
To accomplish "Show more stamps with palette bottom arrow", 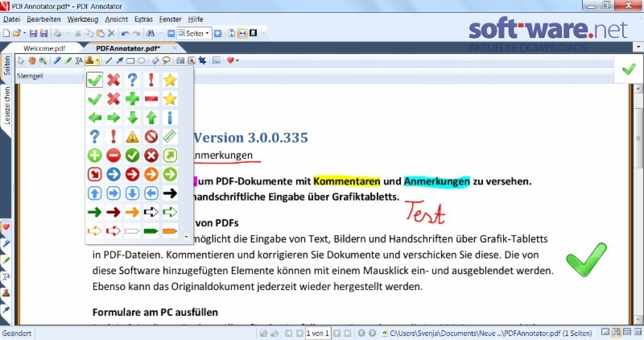I will (186, 237).
